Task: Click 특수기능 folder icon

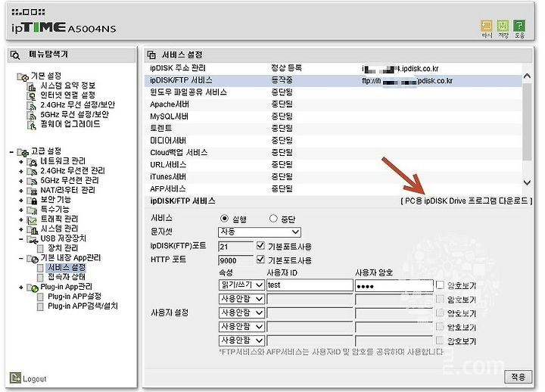Action: tap(33, 210)
